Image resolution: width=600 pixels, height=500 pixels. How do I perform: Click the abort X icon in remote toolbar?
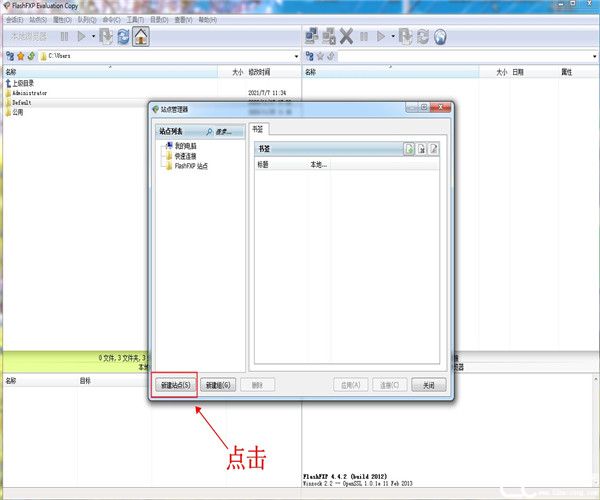346,36
